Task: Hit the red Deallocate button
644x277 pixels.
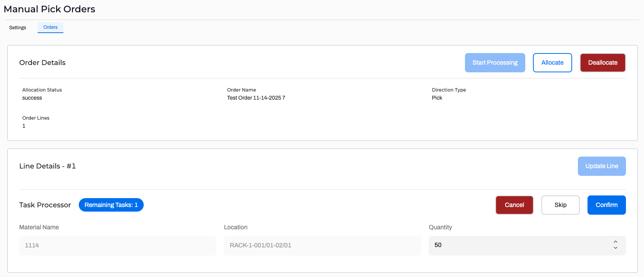Action: point(603,63)
